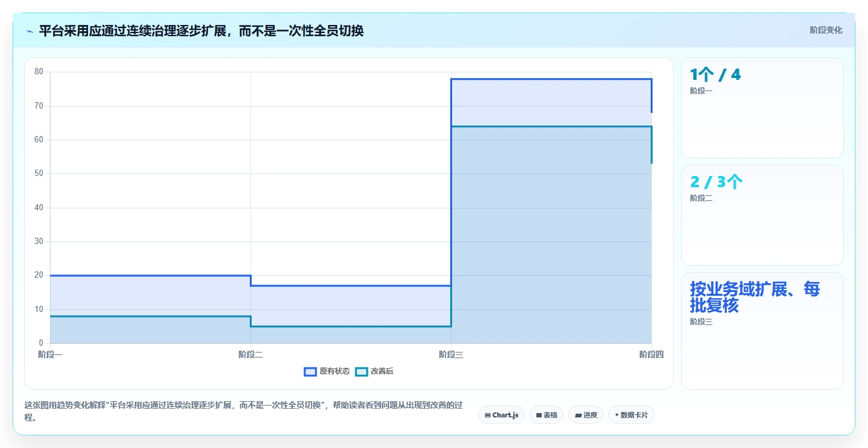The height and width of the screenshot is (448, 868).
Task: Click the 阶段三 caption in third card
Action: click(x=701, y=322)
